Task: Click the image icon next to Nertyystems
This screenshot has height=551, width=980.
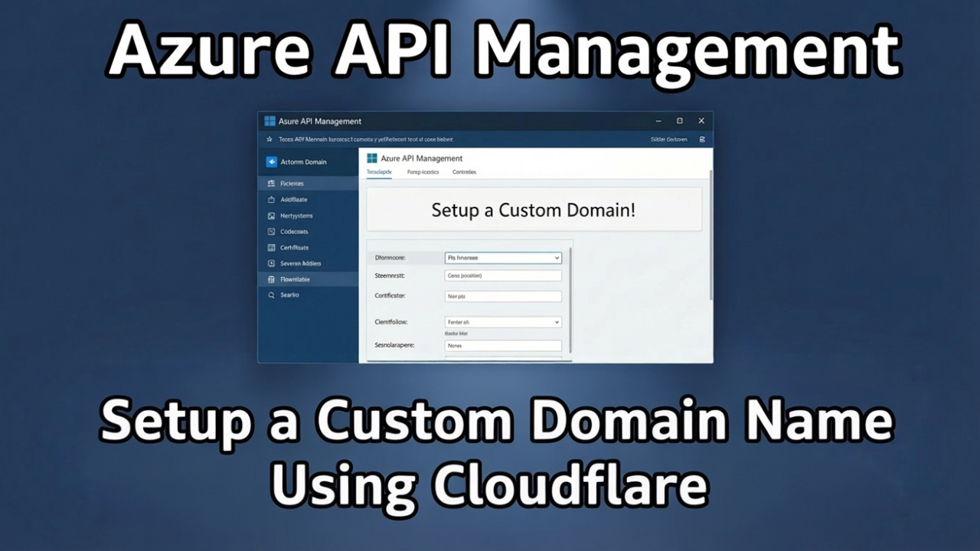Action: [x=272, y=215]
